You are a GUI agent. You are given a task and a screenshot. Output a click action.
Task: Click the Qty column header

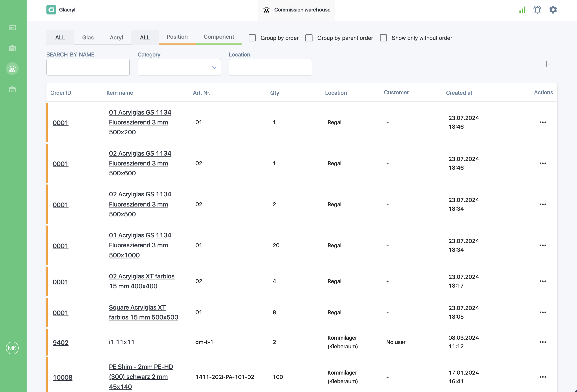pos(275,93)
